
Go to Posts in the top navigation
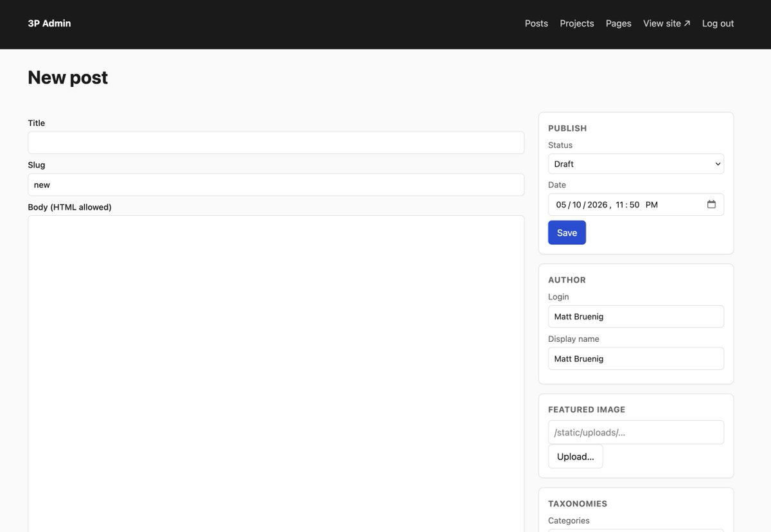pyautogui.click(x=536, y=23)
